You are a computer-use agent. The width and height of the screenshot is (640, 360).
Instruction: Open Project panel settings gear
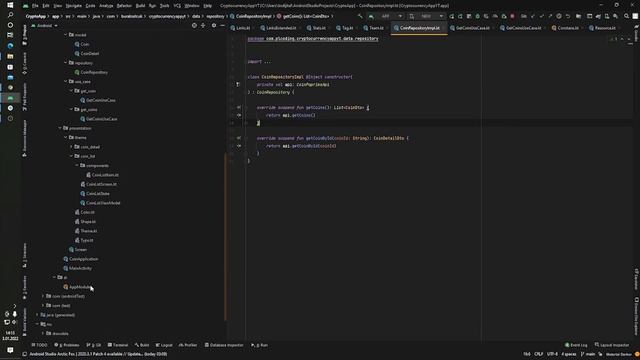click(x=213, y=25)
